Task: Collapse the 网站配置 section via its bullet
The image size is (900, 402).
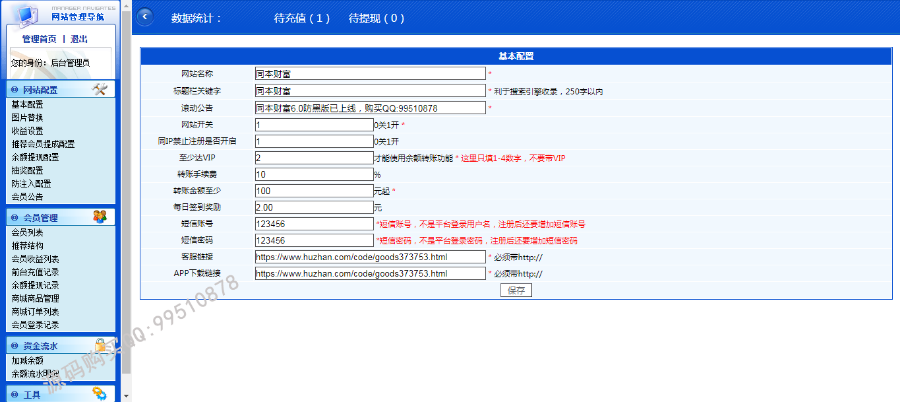Action: (x=14, y=90)
